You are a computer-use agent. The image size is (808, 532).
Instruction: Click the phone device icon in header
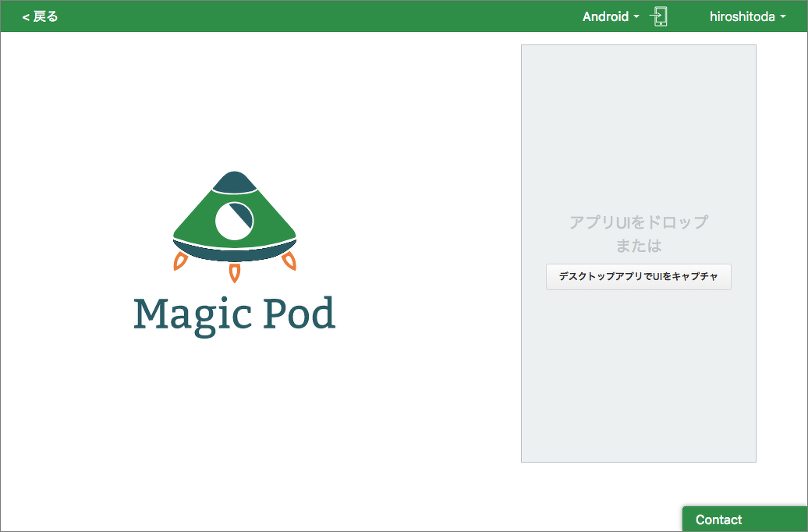coord(659,16)
